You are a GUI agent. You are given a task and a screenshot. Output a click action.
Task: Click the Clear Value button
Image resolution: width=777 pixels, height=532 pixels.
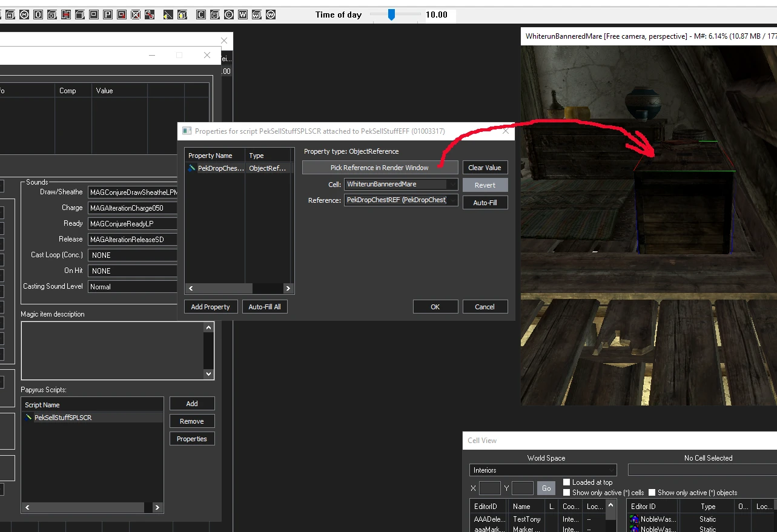(485, 168)
